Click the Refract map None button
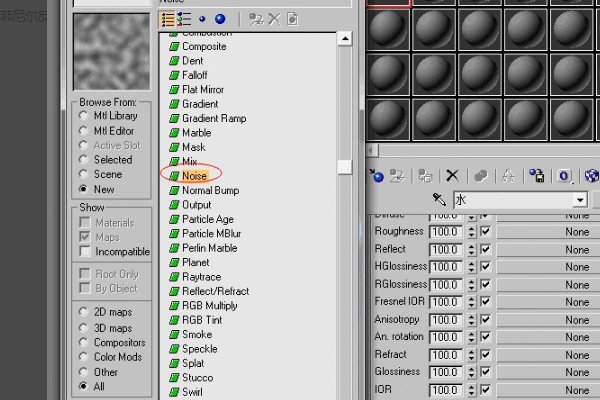Viewport: 600px width, 400px height. [x=548, y=355]
